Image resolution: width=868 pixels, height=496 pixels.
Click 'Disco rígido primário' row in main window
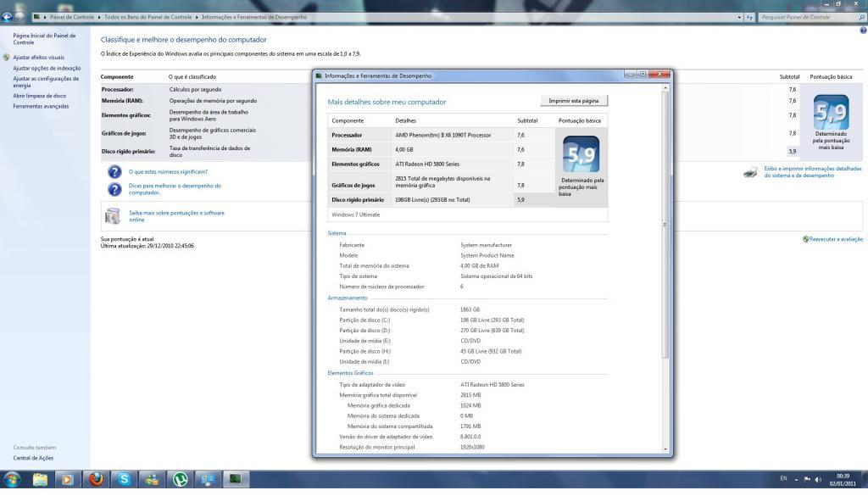[451, 151]
